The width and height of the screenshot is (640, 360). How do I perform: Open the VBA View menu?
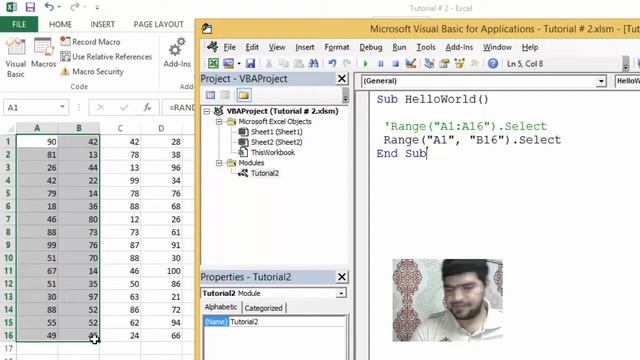click(277, 47)
